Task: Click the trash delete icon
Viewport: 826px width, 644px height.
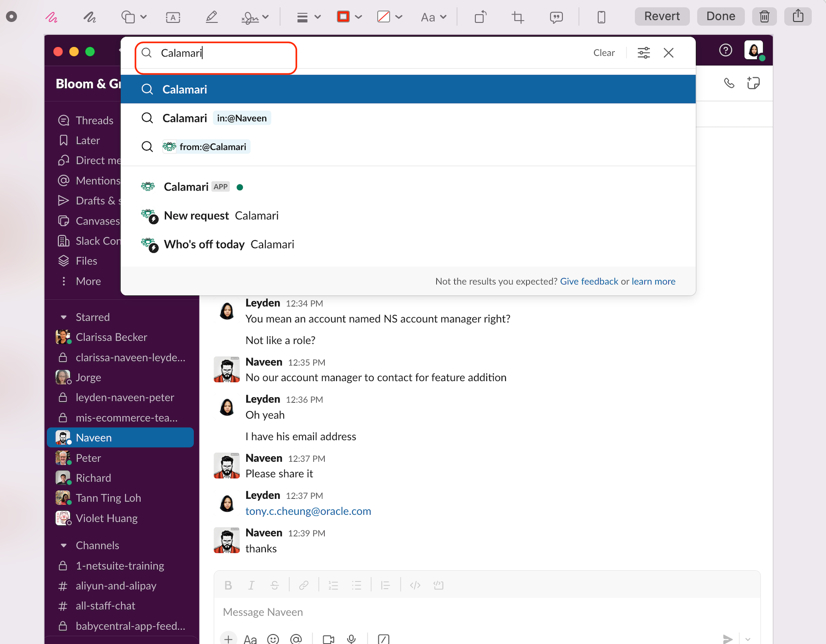Action: tap(764, 16)
